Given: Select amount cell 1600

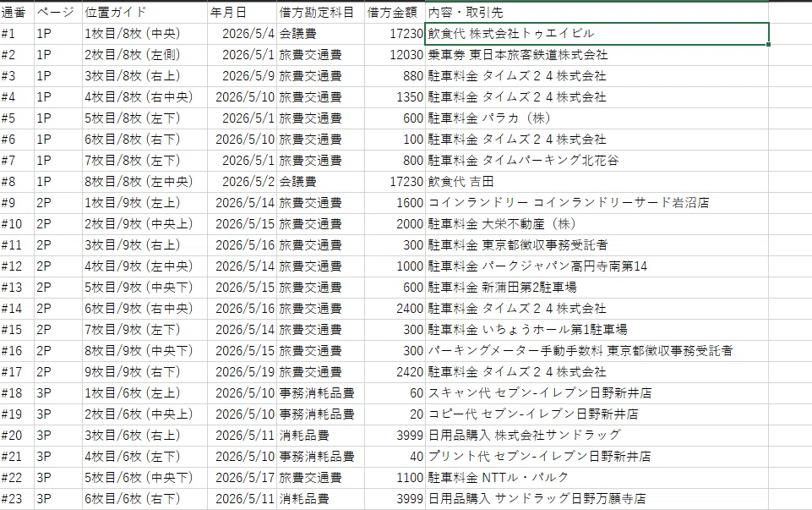Looking at the screenshot, I should pyautogui.click(x=395, y=203).
